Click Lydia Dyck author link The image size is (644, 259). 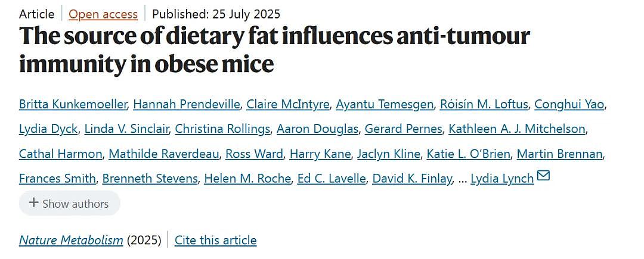[48, 129]
